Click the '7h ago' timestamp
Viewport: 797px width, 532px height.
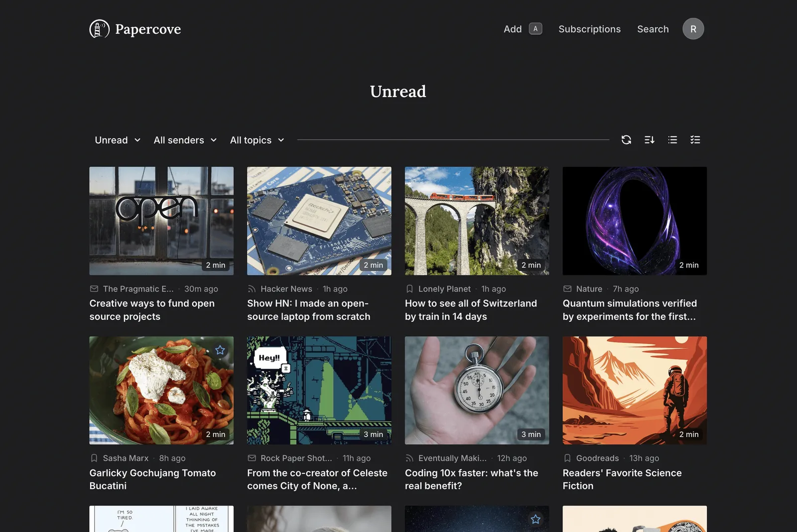(626, 289)
